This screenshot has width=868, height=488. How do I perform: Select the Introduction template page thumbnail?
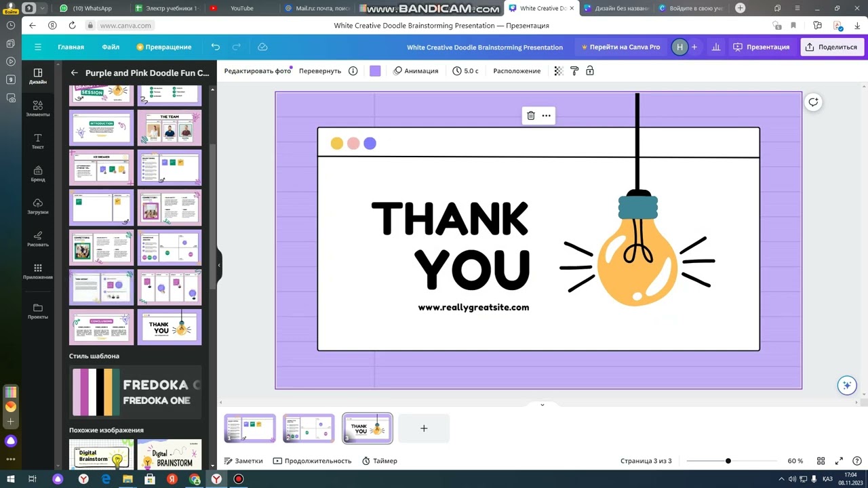point(101,127)
